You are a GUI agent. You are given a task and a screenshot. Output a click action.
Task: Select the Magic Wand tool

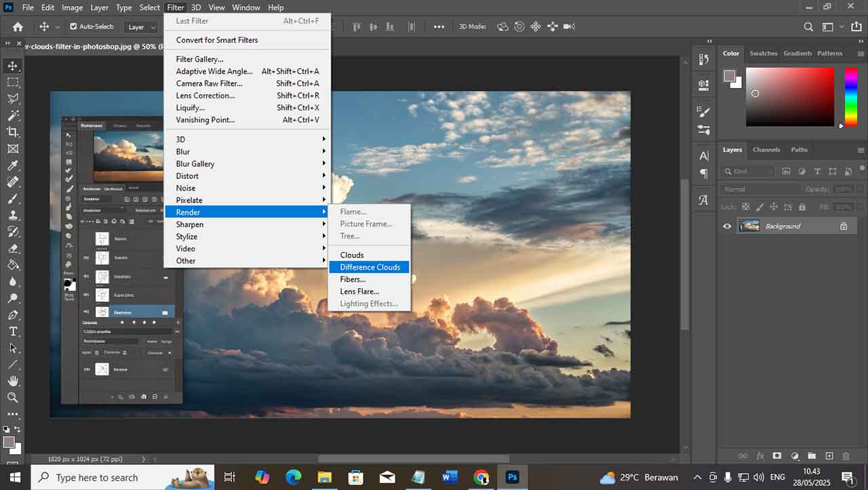tap(13, 115)
